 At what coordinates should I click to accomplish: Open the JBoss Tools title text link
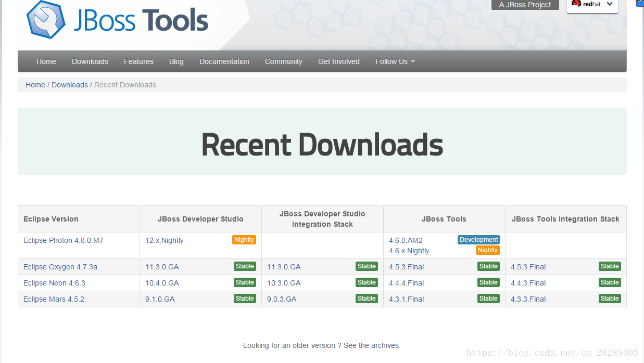pyautogui.click(x=141, y=21)
